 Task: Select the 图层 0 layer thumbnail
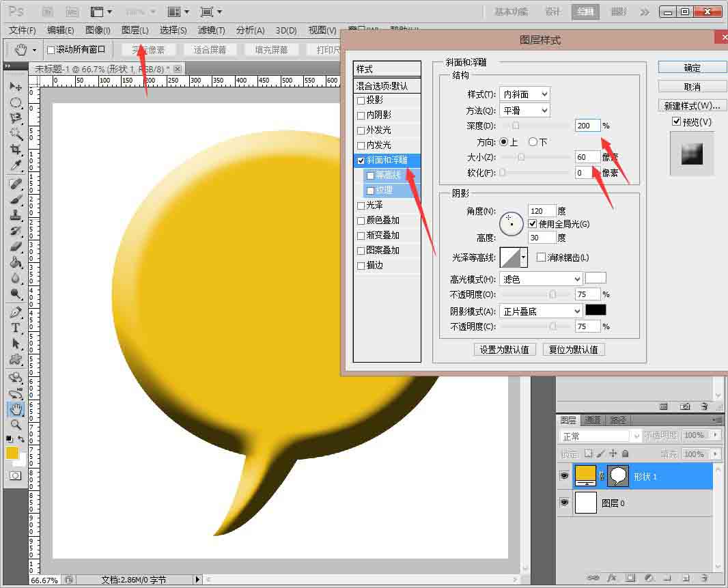tap(585, 503)
